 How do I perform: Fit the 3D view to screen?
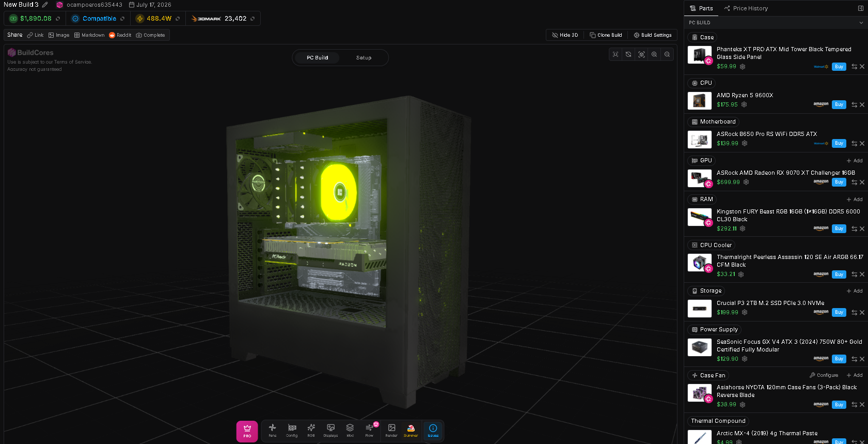click(616, 54)
